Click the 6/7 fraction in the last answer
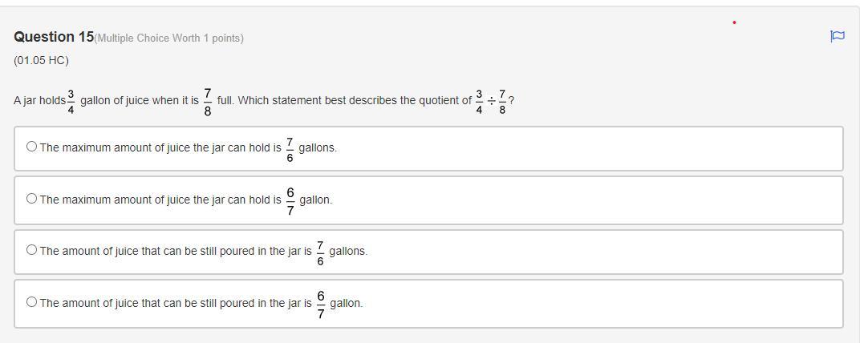Image resolution: width=868 pixels, height=343 pixels. pos(321,303)
